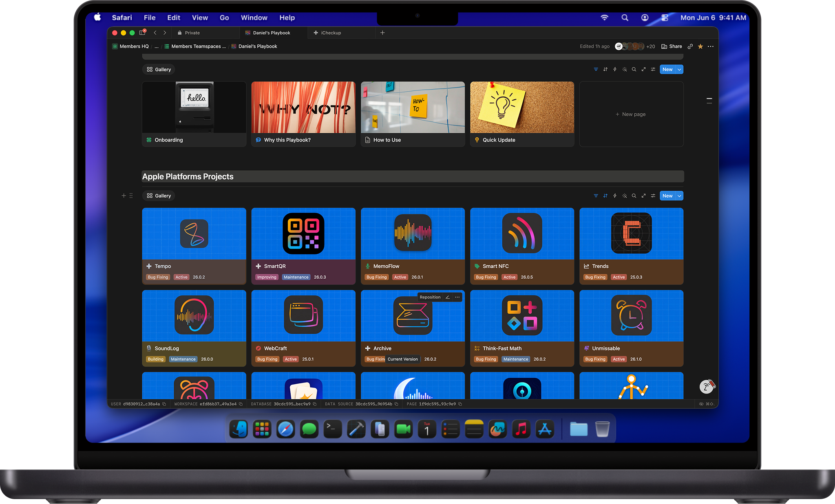Click the New page card in the gallery
835x504 pixels.
pos(631,114)
